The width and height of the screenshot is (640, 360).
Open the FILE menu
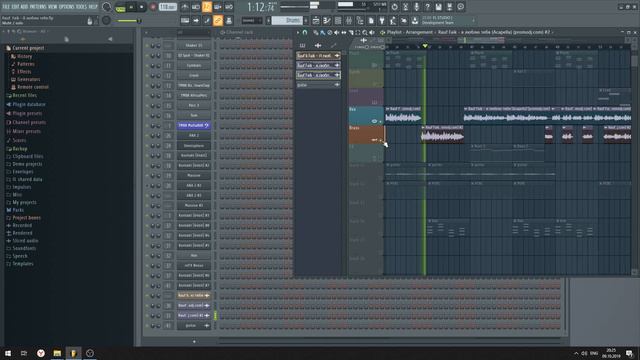click(6, 7)
